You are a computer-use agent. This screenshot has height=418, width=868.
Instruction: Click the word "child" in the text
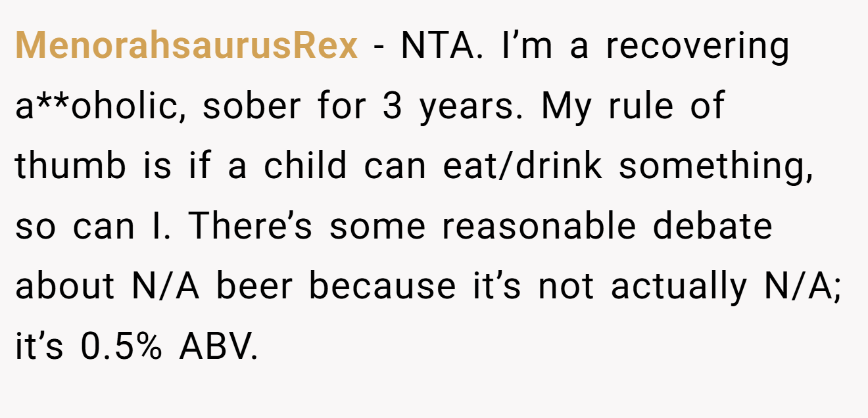tap(305, 166)
